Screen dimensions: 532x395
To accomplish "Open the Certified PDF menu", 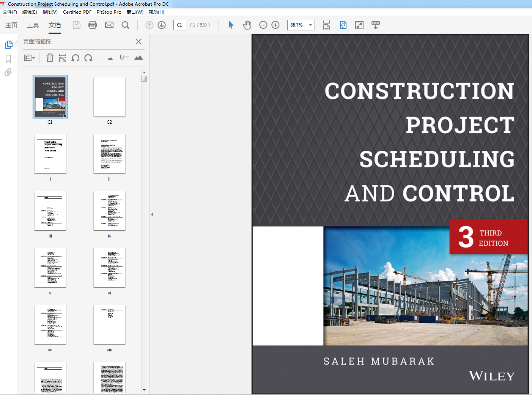I will click(77, 12).
